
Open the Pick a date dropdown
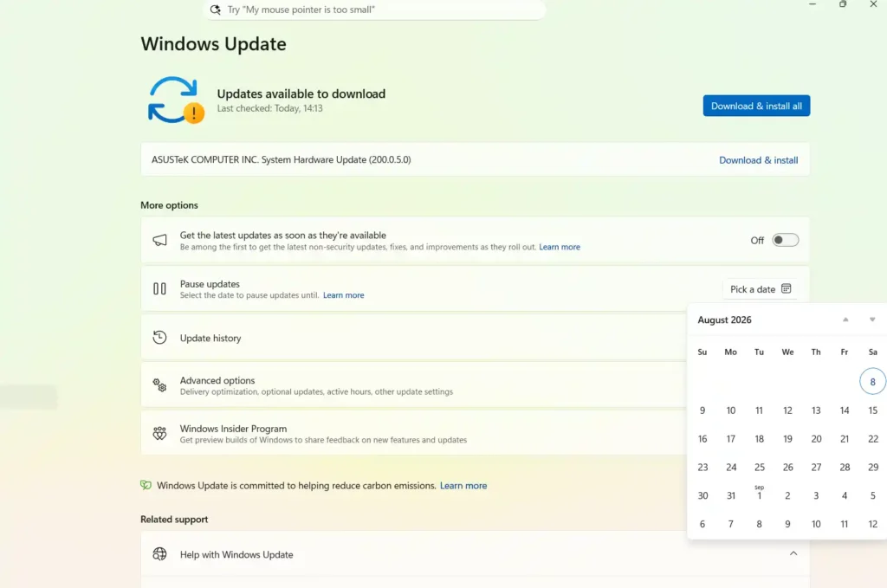pyautogui.click(x=761, y=289)
